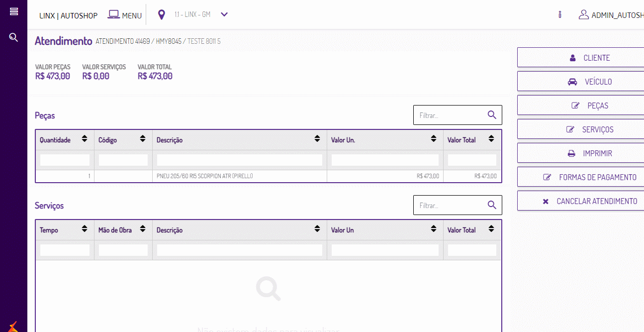Click the VALOR TOTAL R$ 473,00 summary

pyautogui.click(x=155, y=72)
